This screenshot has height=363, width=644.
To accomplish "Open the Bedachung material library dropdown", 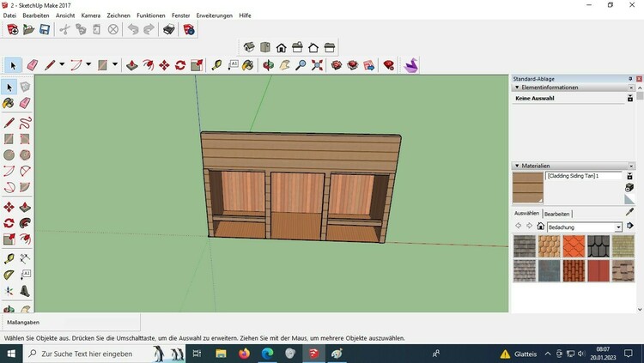I will (x=618, y=227).
